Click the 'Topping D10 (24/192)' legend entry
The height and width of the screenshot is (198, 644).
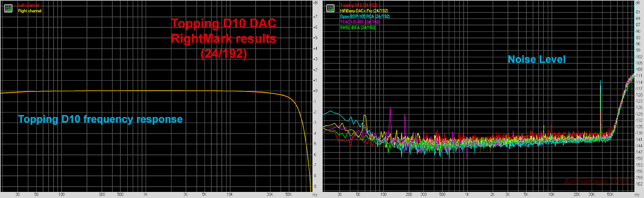[x=359, y=5]
